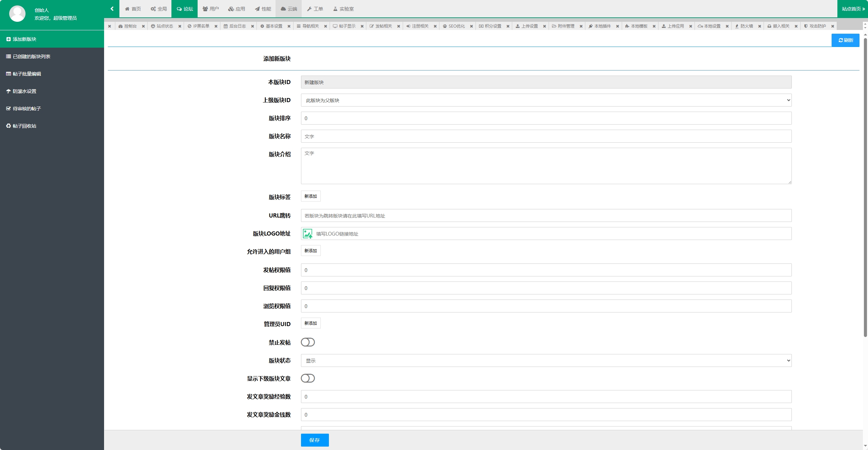Click the 发文章奖励经验数 input field

click(x=546, y=397)
